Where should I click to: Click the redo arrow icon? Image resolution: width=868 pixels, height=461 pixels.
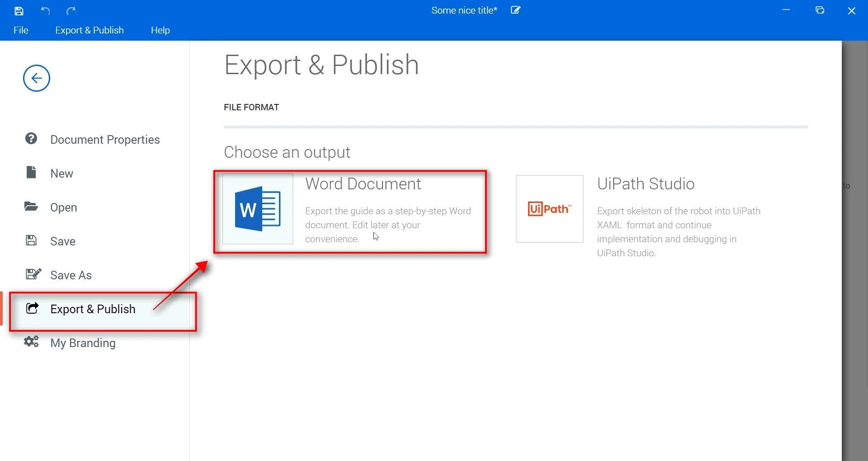point(71,11)
